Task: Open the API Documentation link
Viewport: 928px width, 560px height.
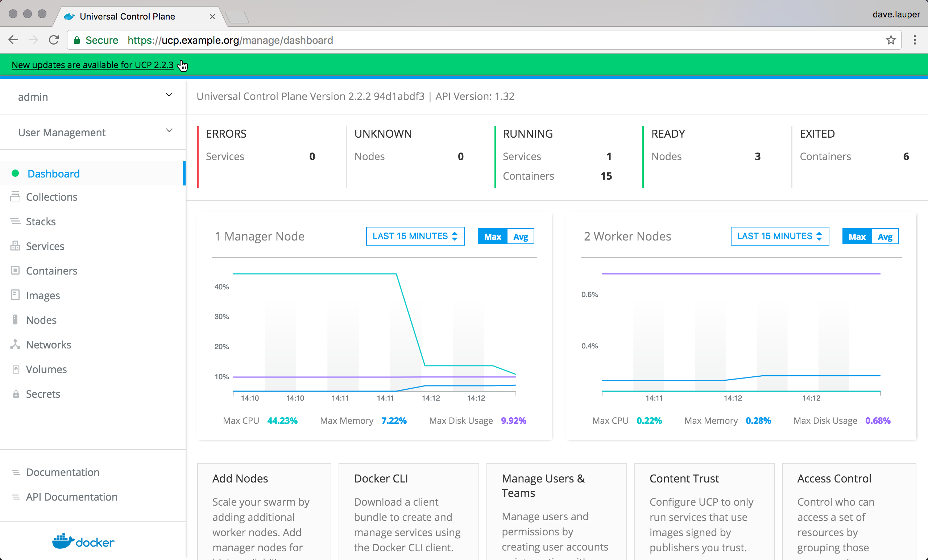Action: 71,497
